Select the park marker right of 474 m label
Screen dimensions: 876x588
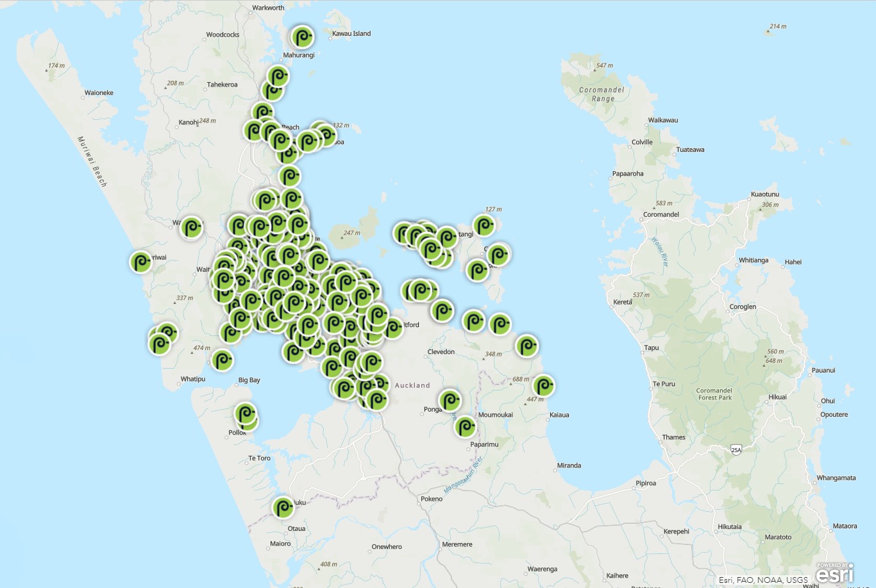coord(222,360)
